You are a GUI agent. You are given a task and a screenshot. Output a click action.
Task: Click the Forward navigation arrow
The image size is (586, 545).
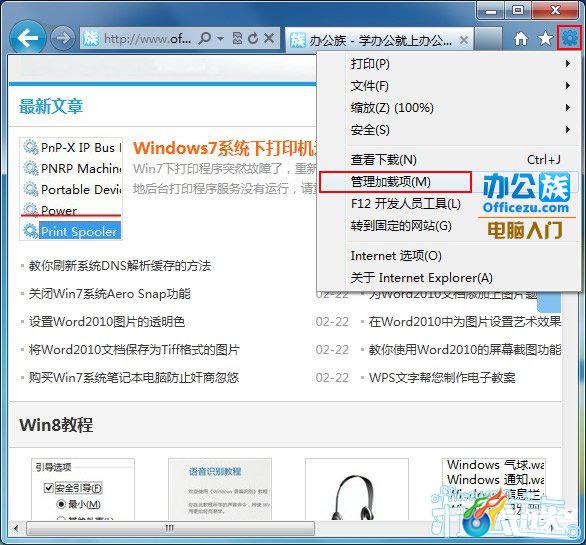(x=62, y=38)
